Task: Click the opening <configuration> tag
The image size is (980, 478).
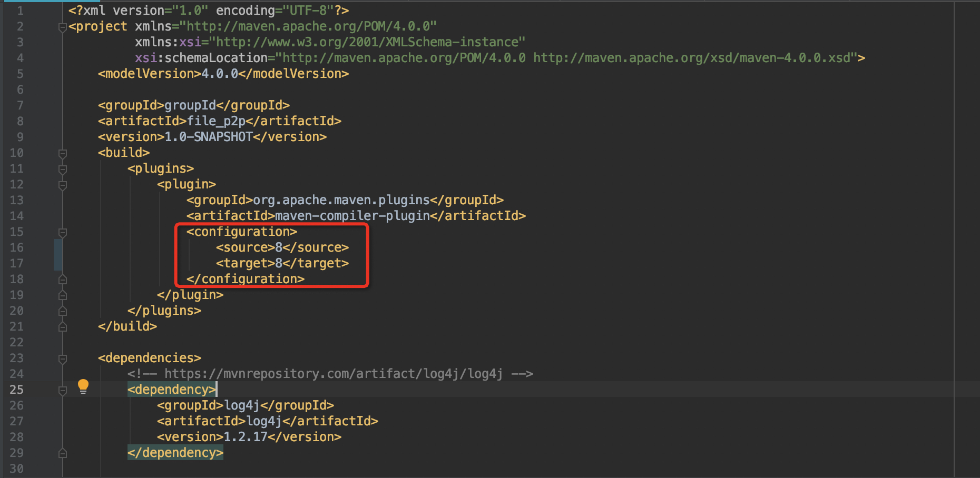Action: click(242, 232)
